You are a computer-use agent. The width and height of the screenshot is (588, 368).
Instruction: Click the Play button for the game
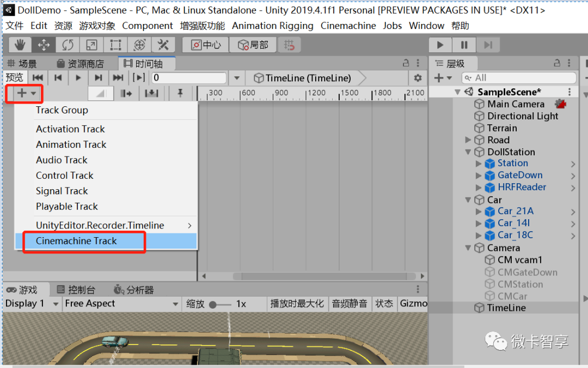[440, 45]
